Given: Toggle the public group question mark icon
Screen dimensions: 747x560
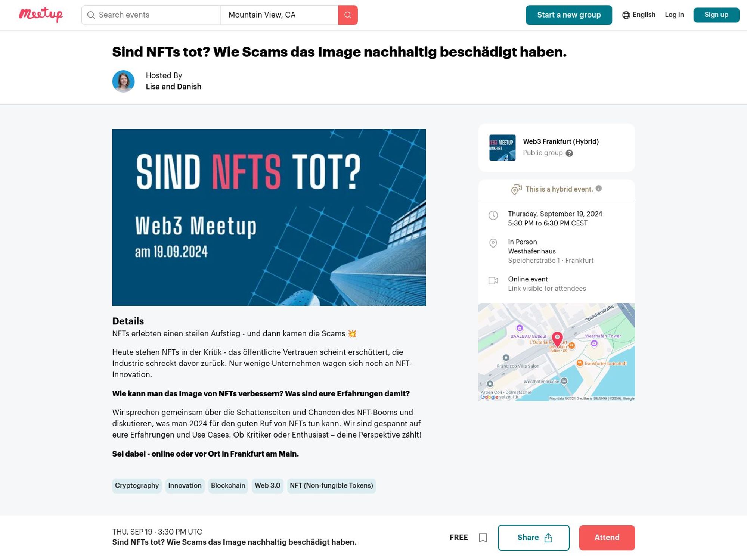Looking at the screenshot, I should [x=569, y=153].
